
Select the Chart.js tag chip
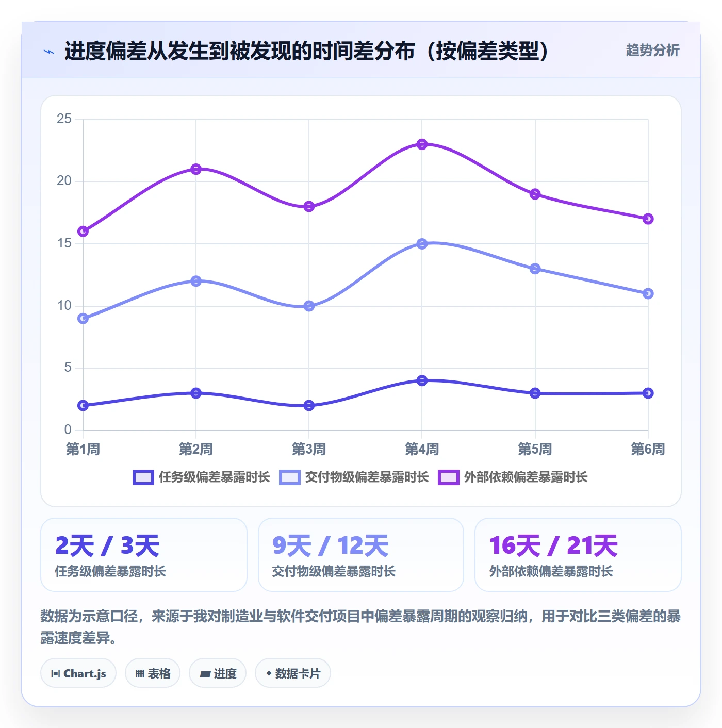(x=78, y=673)
